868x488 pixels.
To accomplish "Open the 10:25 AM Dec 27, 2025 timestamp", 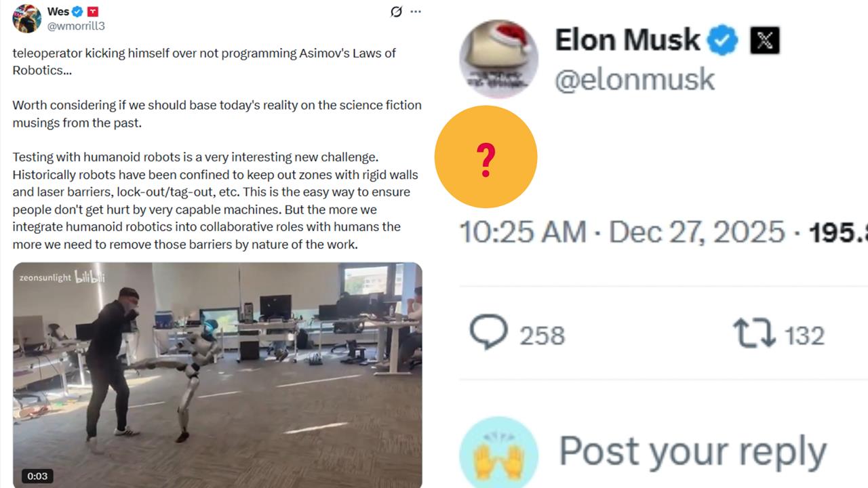I will 622,232.
